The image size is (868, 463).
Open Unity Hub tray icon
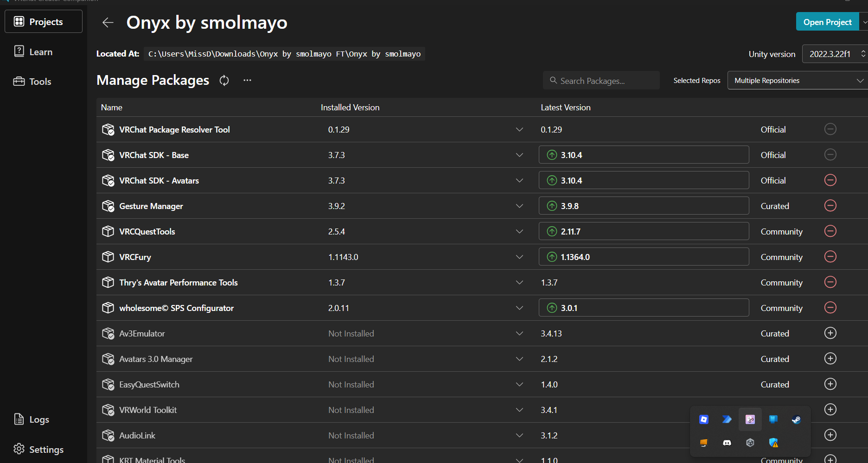(750, 443)
